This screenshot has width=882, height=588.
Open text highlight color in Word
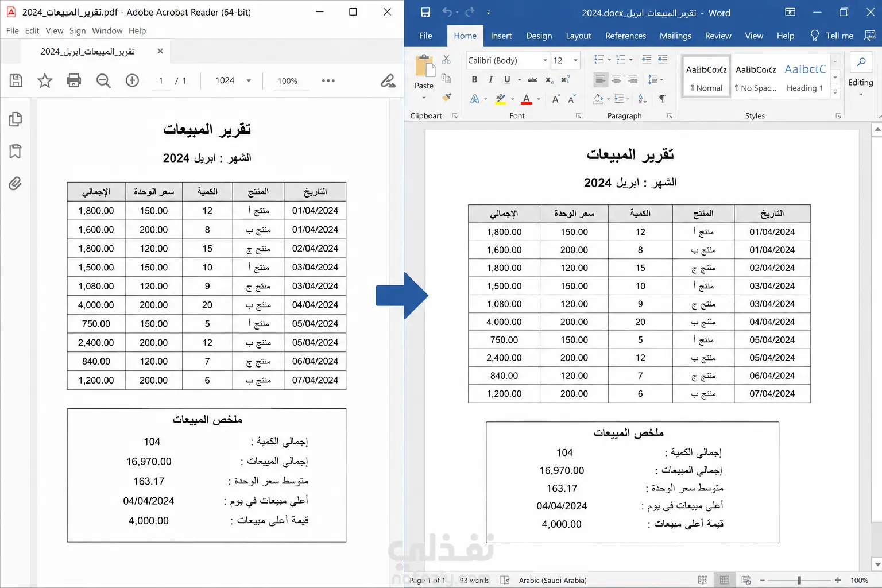[x=501, y=99]
